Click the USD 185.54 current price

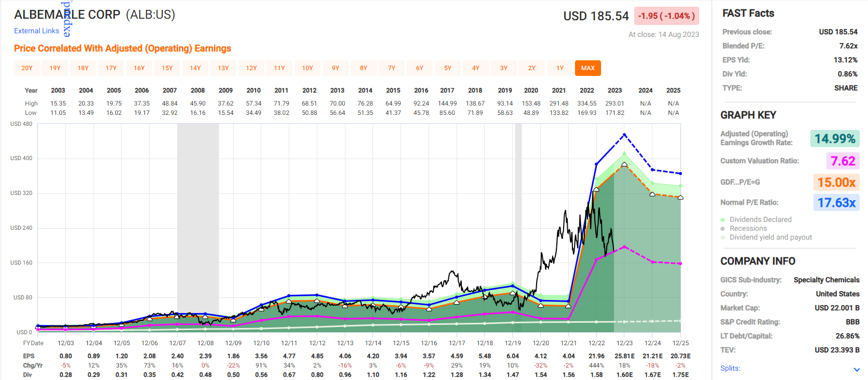coord(596,16)
